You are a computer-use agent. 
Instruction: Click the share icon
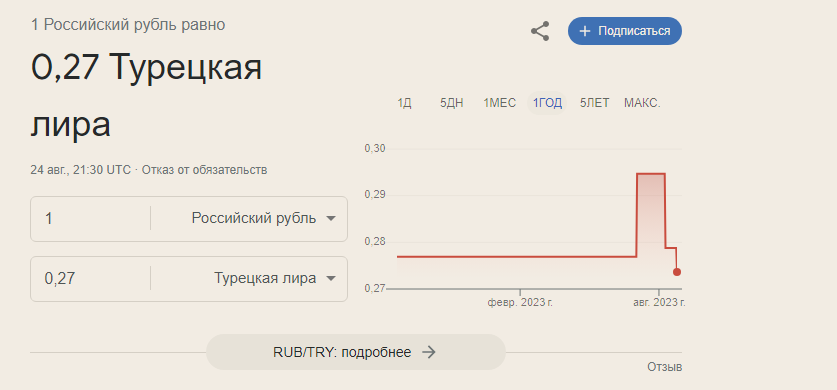540,31
